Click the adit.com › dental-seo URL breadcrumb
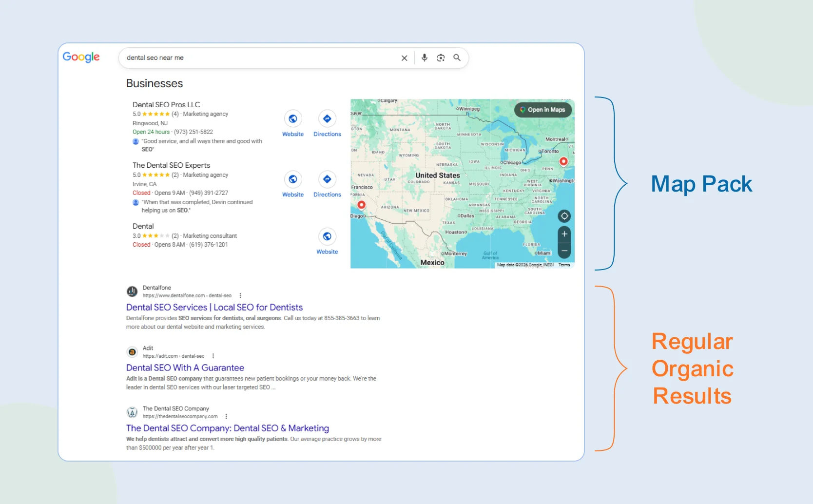This screenshot has width=813, height=504. coord(174,356)
